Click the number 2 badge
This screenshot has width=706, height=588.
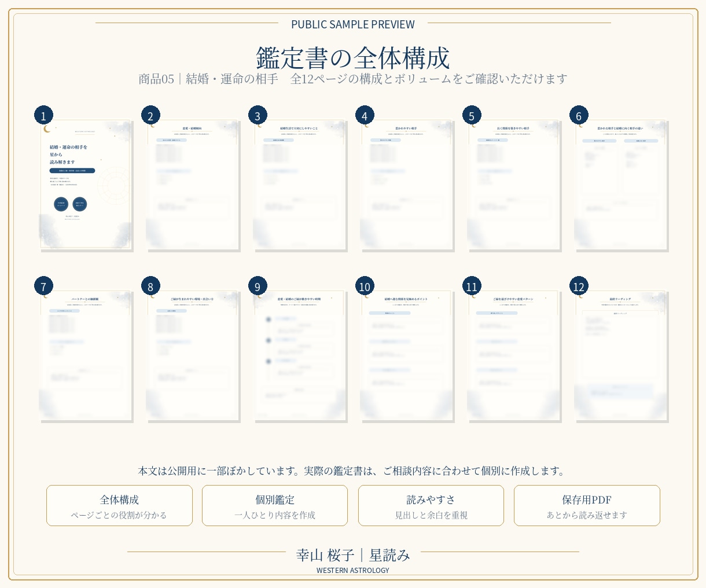point(150,115)
